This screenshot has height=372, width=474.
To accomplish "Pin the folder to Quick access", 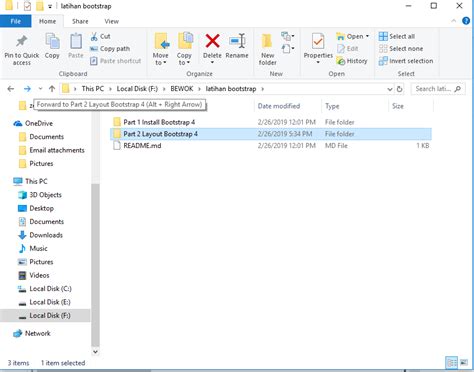I will point(22,50).
